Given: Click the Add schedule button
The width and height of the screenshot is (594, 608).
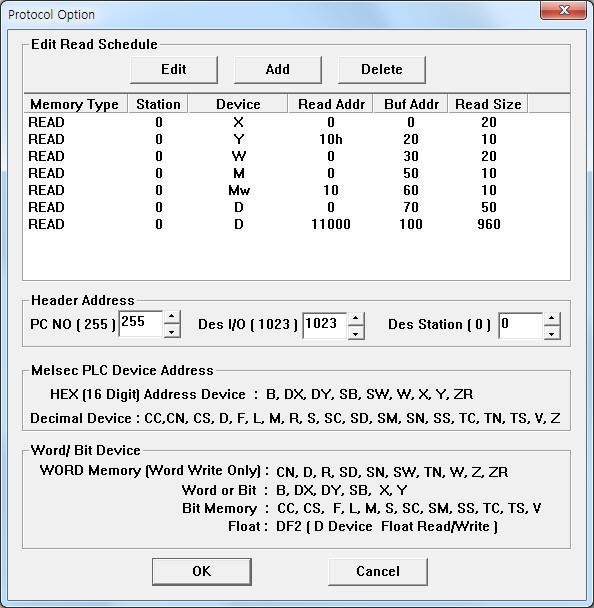Looking at the screenshot, I should tap(278, 70).
